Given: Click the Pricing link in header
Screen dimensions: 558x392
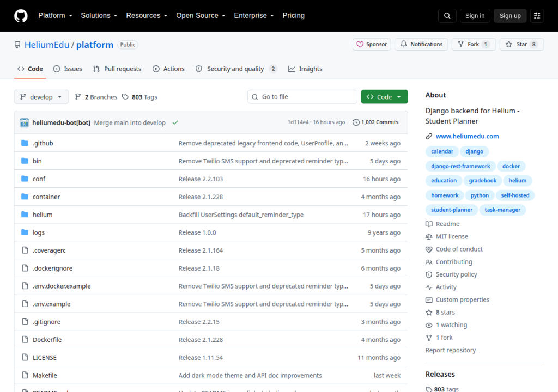Looking at the screenshot, I should coord(294,16).
